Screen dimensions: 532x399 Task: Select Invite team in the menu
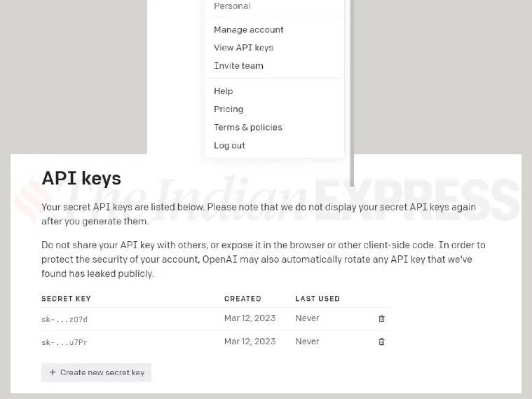[238, 66]
